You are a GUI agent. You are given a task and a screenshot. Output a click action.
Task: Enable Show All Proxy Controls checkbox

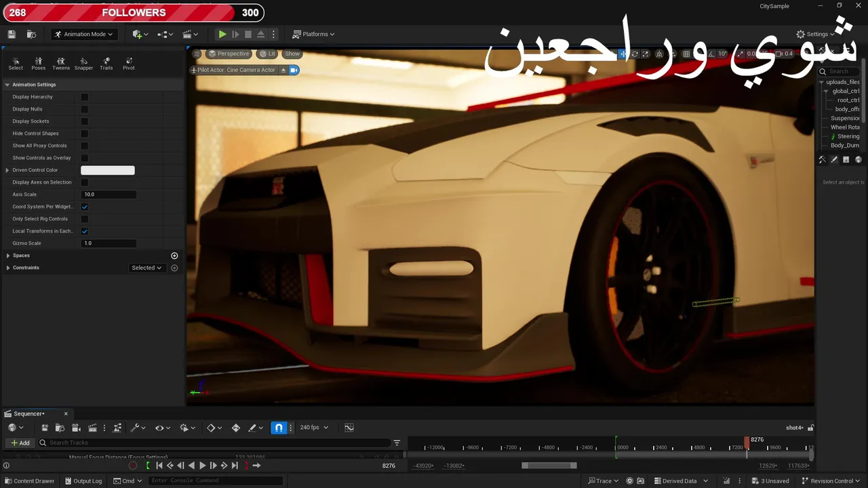85,146
